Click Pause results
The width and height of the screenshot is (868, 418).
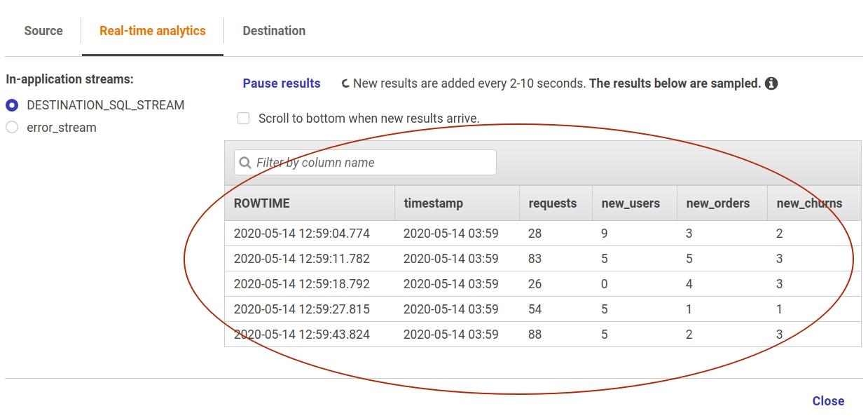click(x=281, y=83)
